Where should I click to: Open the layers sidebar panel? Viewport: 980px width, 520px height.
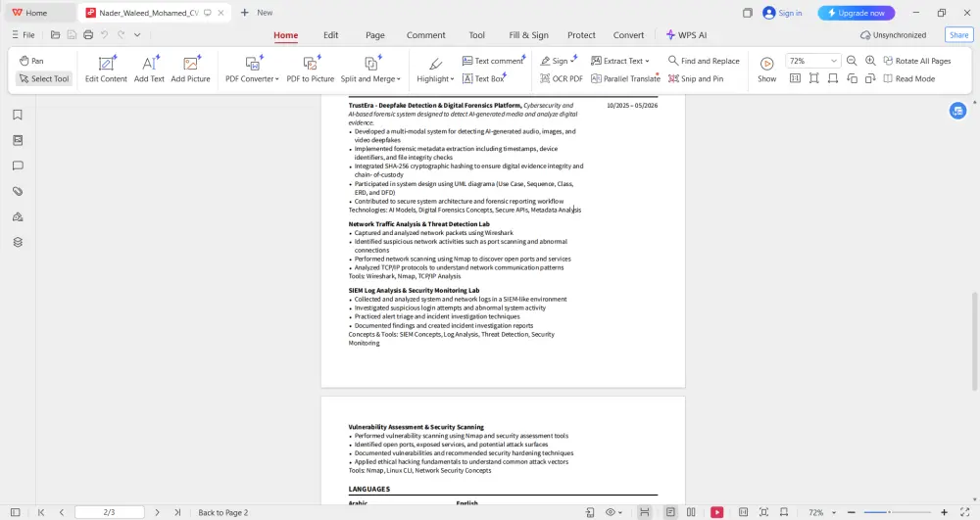18,242
